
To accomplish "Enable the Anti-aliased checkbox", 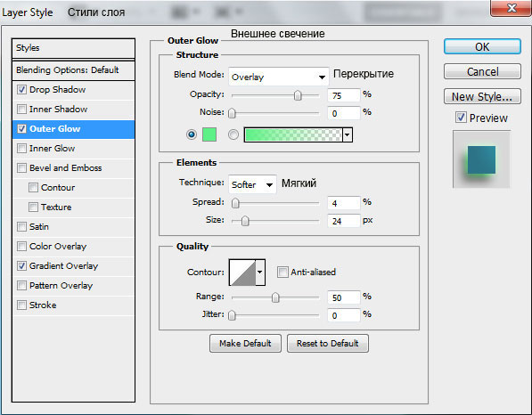I will click(x=282, y=272).
